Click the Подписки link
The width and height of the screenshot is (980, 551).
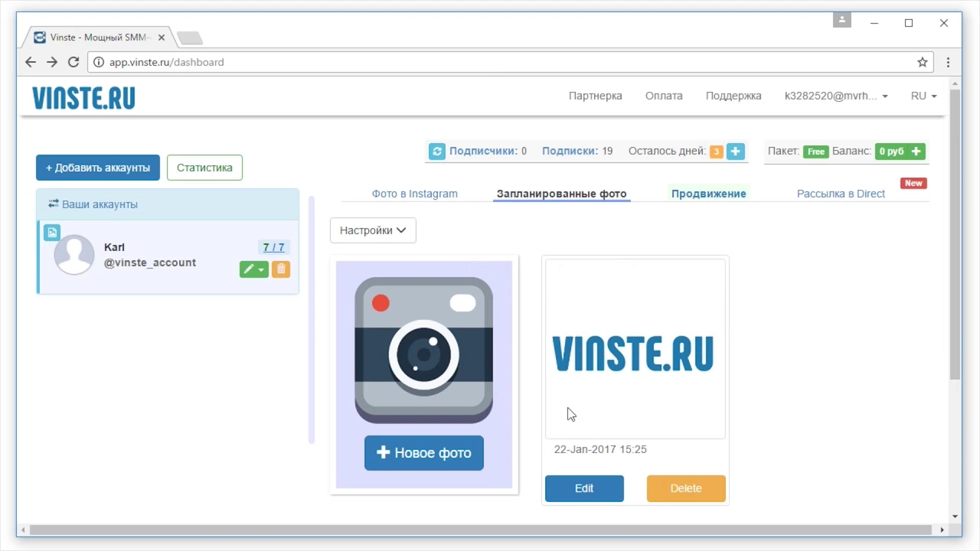click(570, 151)
